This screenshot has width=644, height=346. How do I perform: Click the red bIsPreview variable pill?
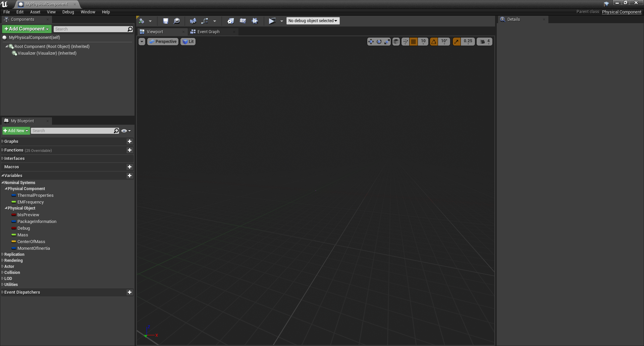(x=14, y=215)
